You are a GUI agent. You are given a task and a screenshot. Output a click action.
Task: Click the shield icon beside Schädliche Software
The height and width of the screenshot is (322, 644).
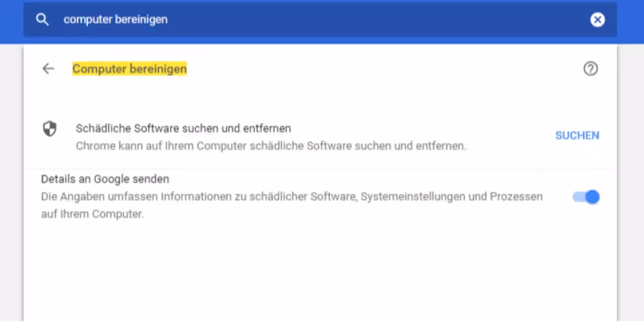coord(49,129)
